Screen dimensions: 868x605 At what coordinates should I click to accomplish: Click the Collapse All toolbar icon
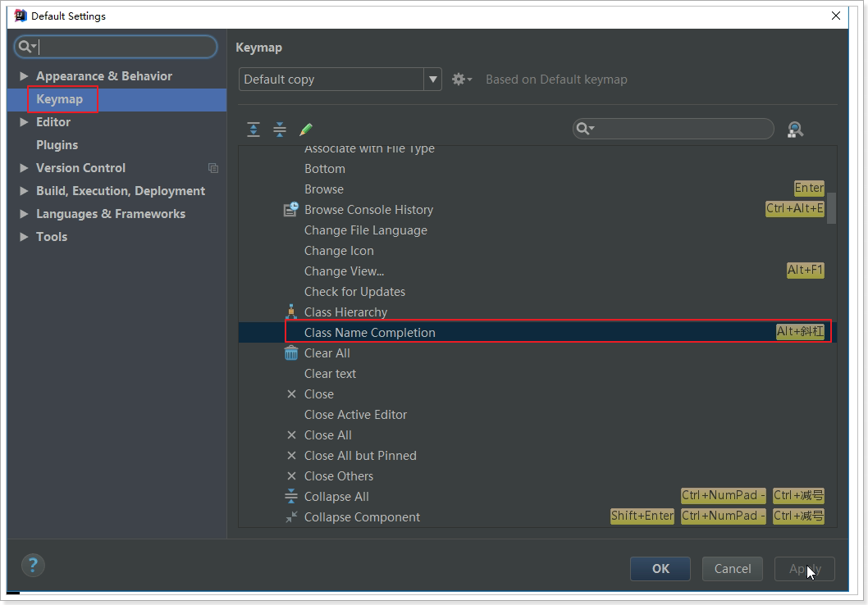(x=280, y=130)
